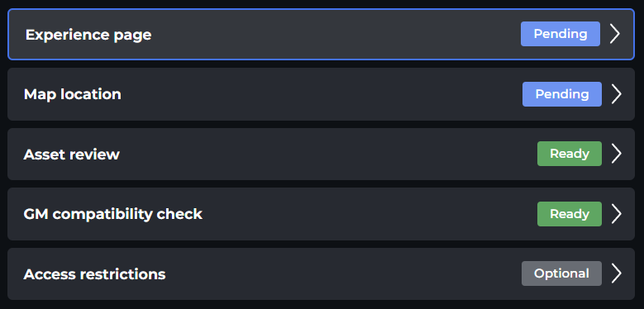Open the Map location row

(322, 94)
